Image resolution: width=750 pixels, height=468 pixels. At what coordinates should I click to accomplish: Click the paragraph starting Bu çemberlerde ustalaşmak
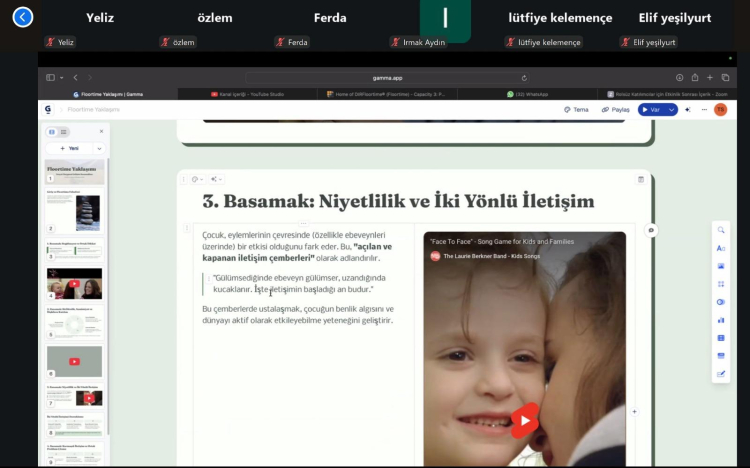click(298, 315)
